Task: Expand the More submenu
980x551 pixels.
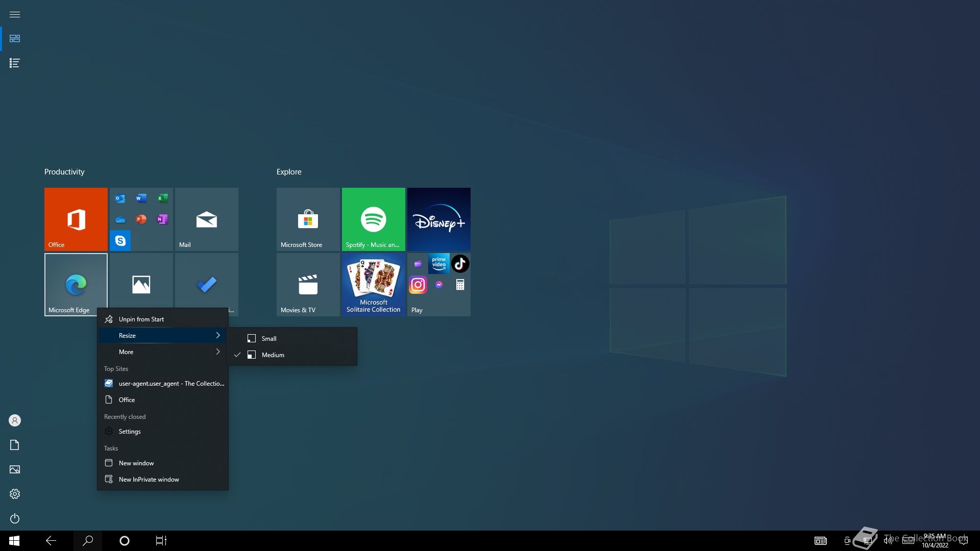Action: (x=163, y=352)
